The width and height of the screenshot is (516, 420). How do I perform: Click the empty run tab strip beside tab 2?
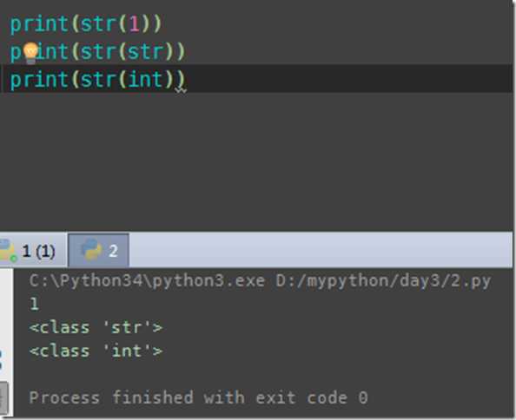[321, 250]
